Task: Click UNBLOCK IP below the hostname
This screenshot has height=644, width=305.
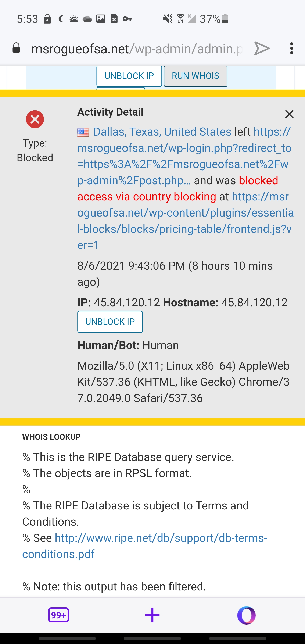Action: point(110,322)
